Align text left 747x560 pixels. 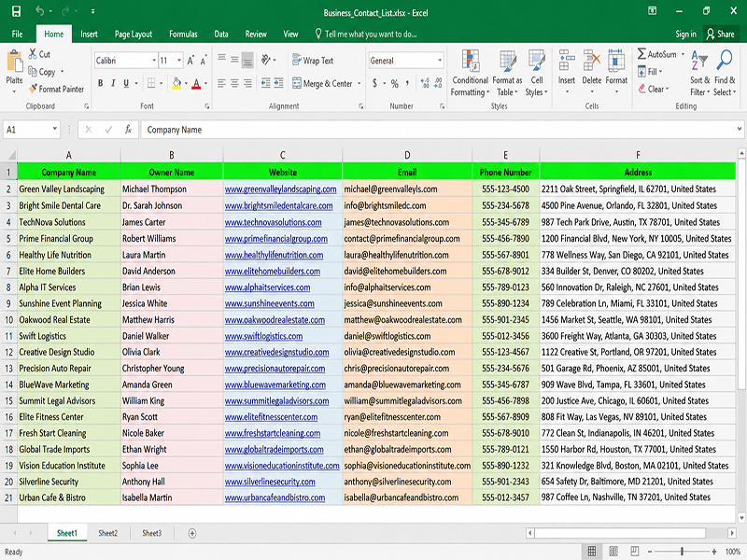pyautogui.click(x=221, y=83)
